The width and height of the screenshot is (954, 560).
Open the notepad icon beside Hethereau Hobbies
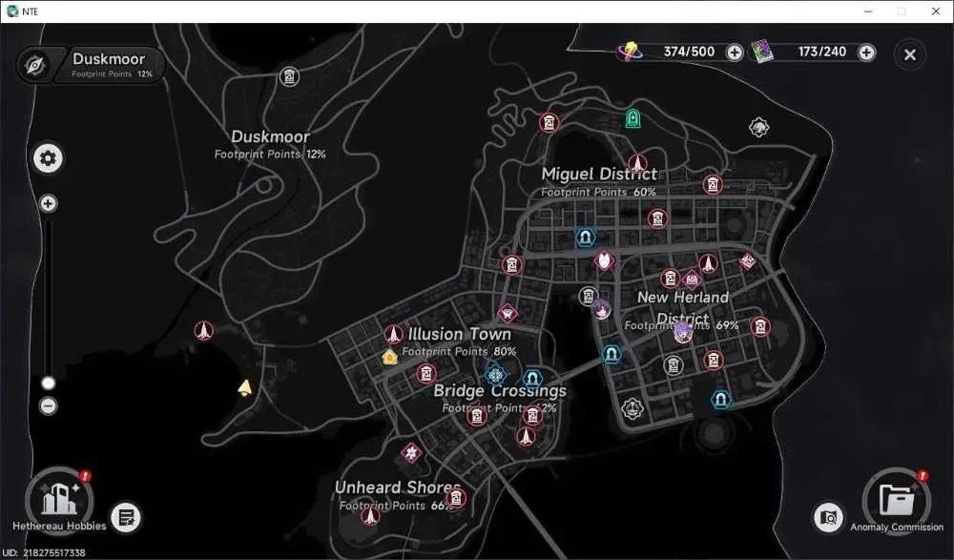click(126, 518)
